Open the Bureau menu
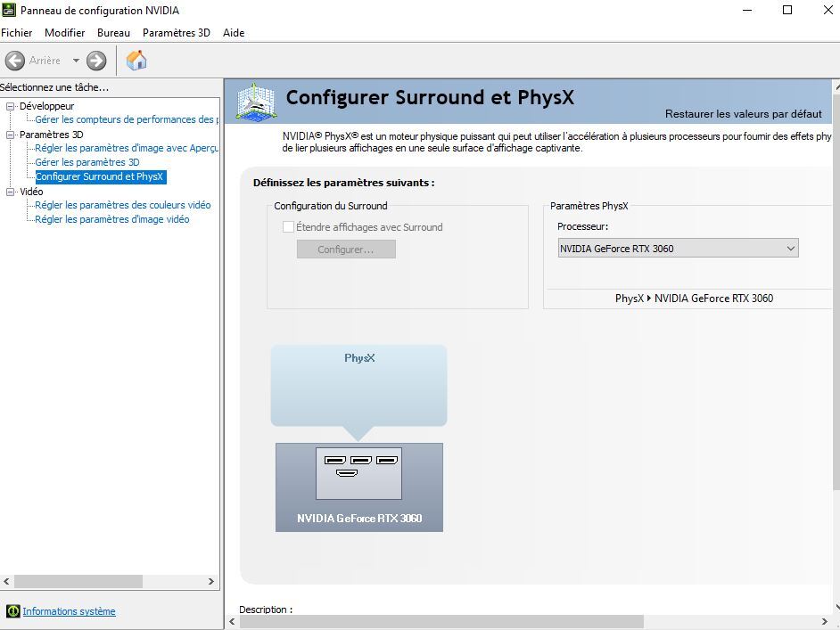Screen dimensions: 840x630 113,33
